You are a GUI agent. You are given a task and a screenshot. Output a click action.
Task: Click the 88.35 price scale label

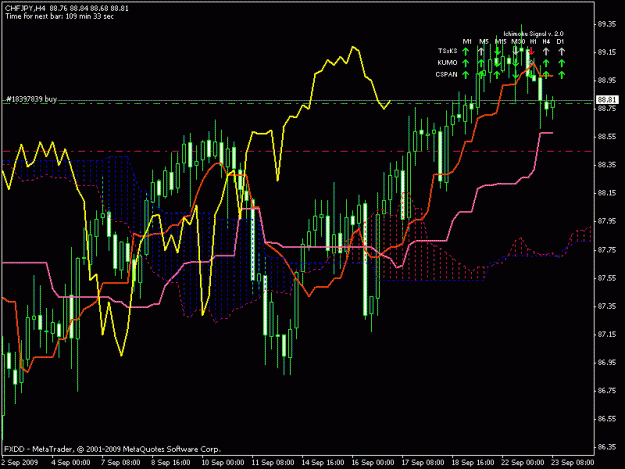607,165
